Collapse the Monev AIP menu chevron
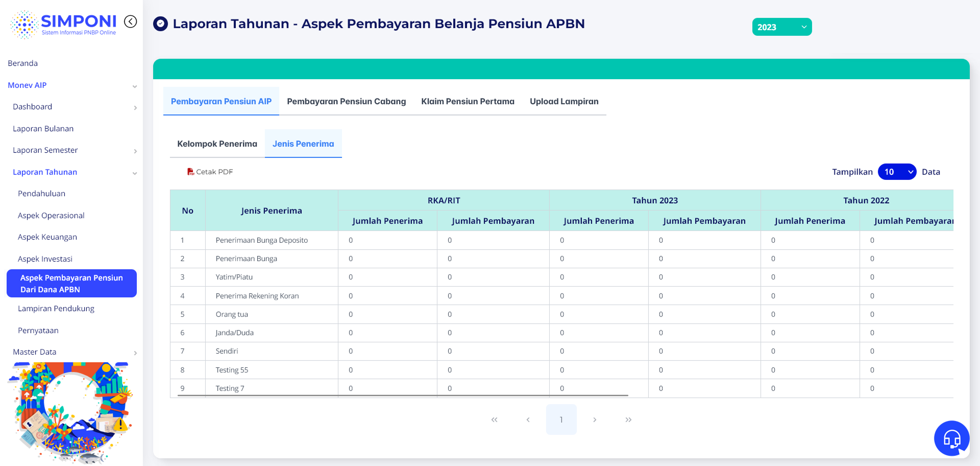Image resolution: width=980 pixels, height=466 pixels. coord(135,86)
